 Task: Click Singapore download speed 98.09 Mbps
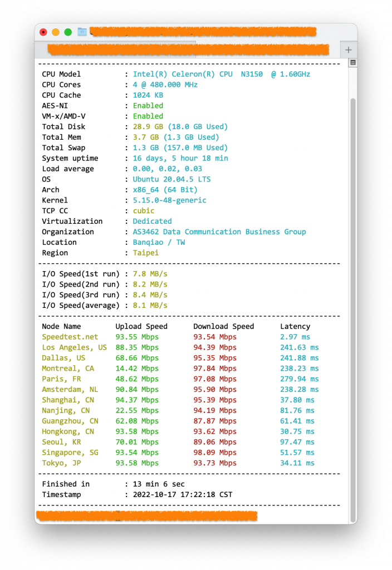click(x=214, y=453)
